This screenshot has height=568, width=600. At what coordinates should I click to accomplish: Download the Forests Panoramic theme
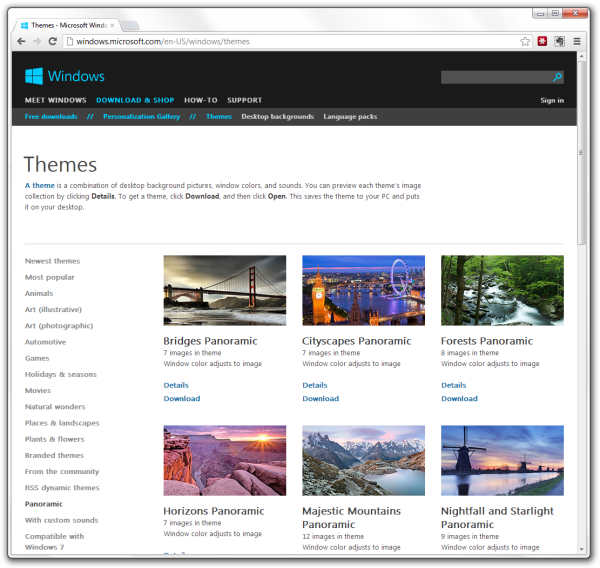coord(459,398)
